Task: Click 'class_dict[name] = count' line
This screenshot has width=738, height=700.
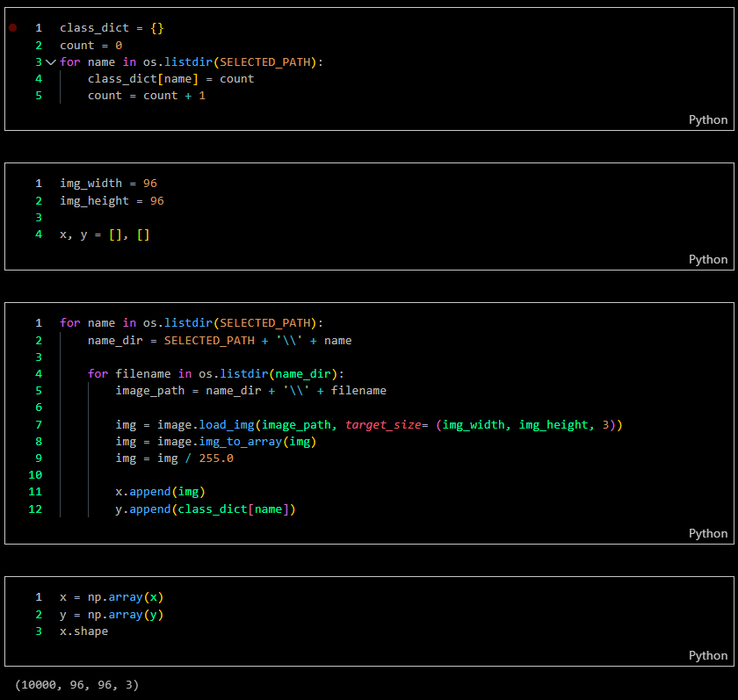Action: pyautogui.click(x=170, y=79)
